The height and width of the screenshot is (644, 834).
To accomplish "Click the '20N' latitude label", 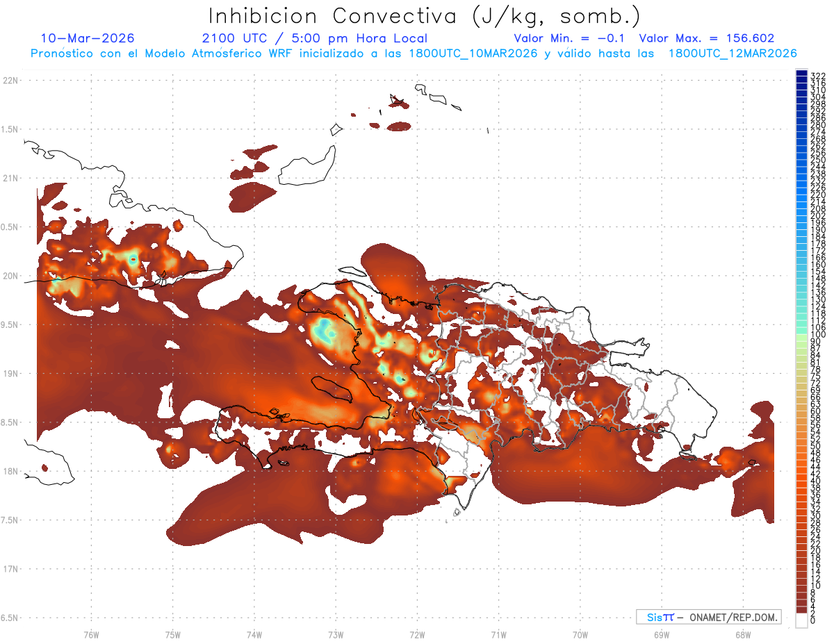I will point(10,276).
